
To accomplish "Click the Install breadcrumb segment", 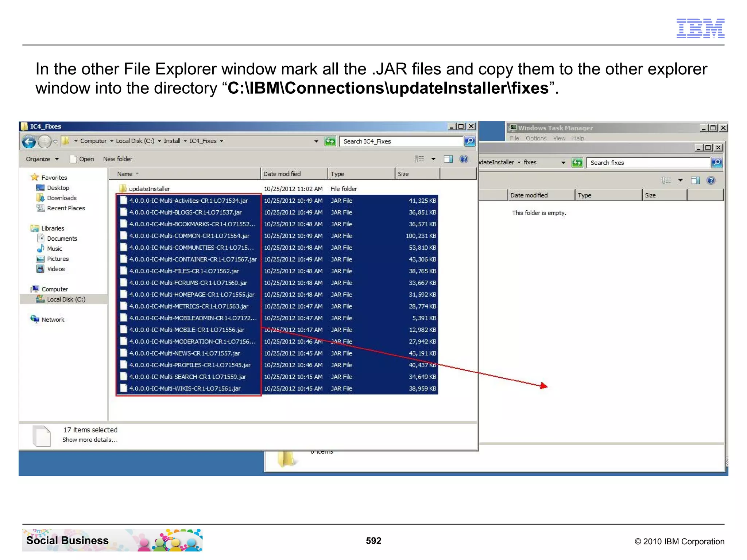I will tap(172, 141).
